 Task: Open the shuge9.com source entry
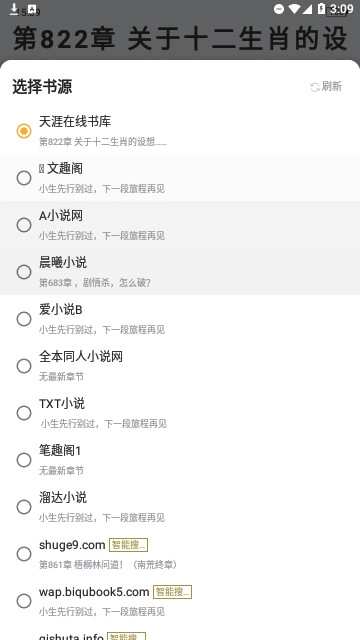click(x=180, y=554)
